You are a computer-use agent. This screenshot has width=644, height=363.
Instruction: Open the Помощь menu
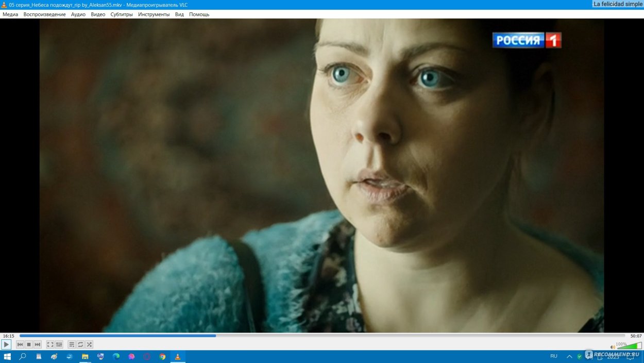[x=199, y=14]
